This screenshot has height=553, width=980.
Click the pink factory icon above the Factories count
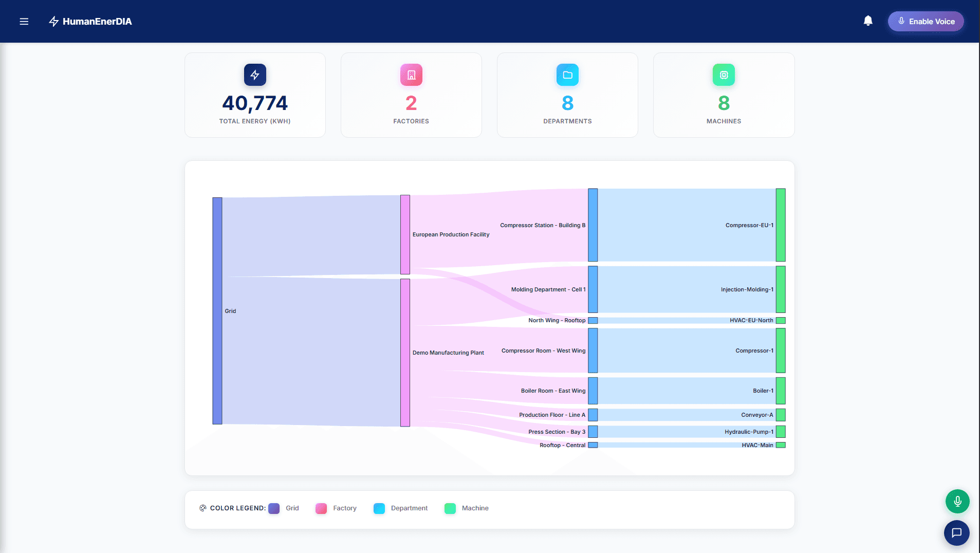411,75
